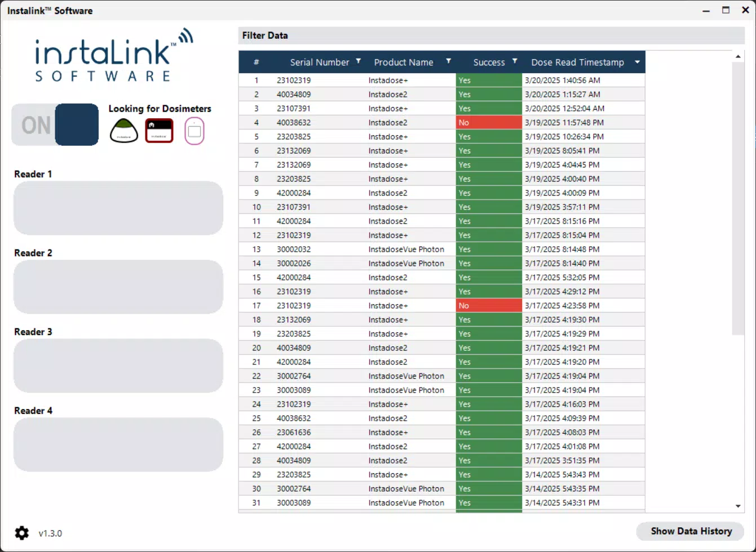The image size is (756, 552).
Task: Click the red No cell in row 4
Action: pos(489,122)
